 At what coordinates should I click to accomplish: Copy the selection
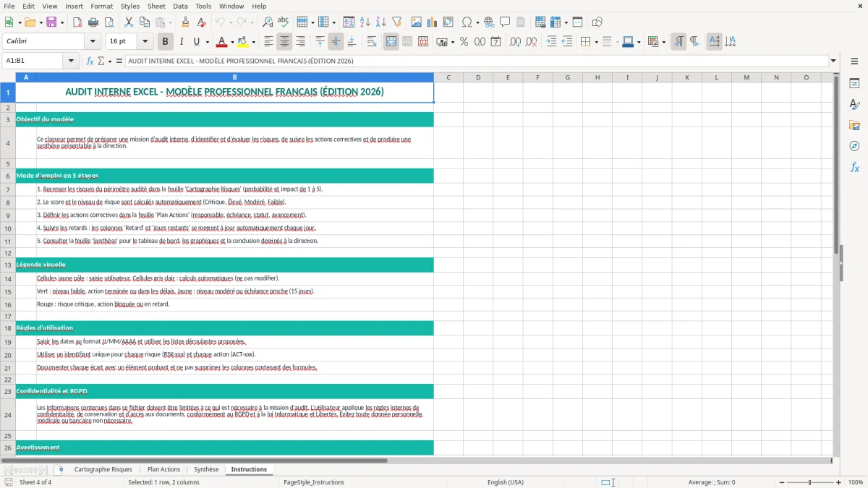click(144, 22)
